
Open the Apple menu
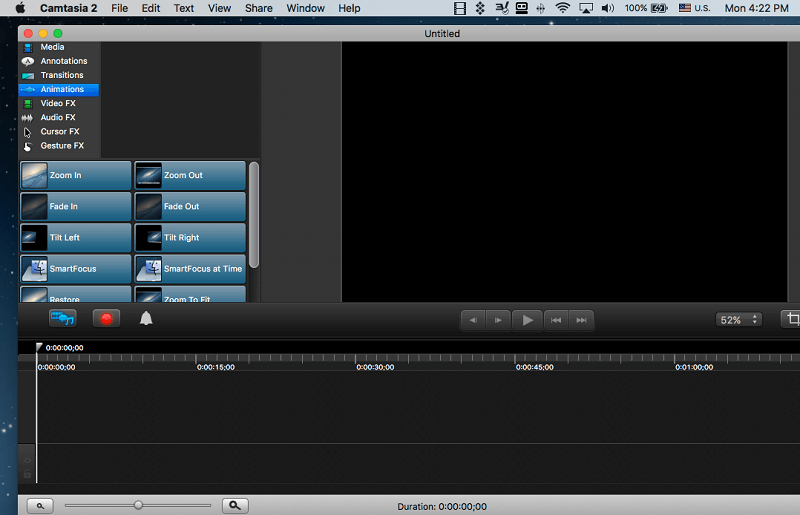click(x=20, y=8)
